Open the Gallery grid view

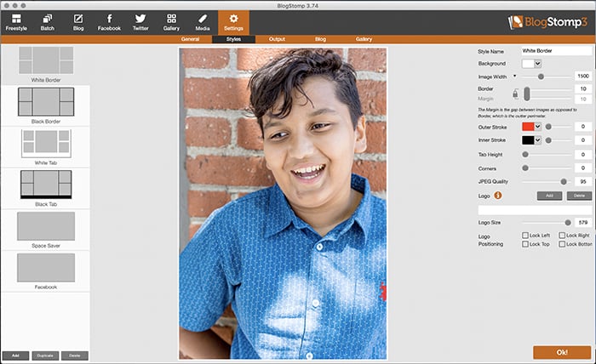171,22
